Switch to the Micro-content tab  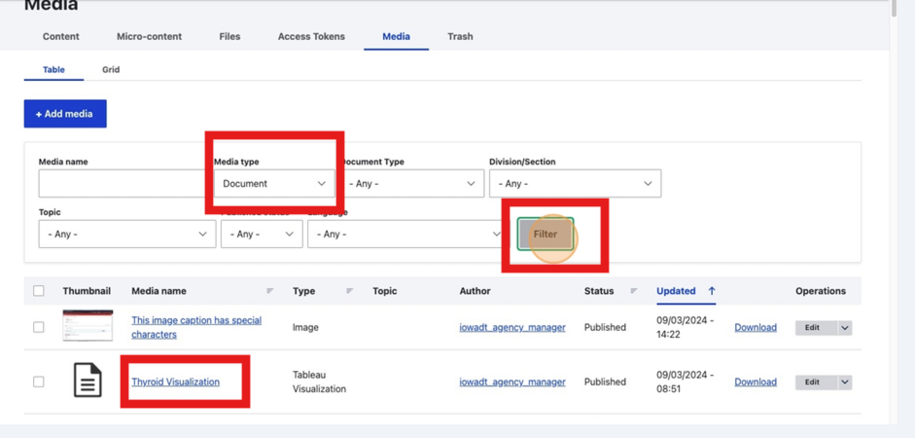click(x=149, y=37)
